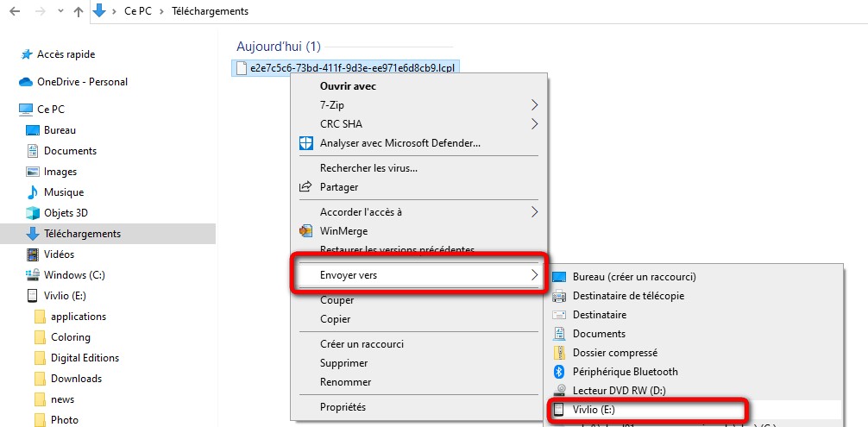Expand the Accorder l'accès à submenu

click(x=535, y=211)
